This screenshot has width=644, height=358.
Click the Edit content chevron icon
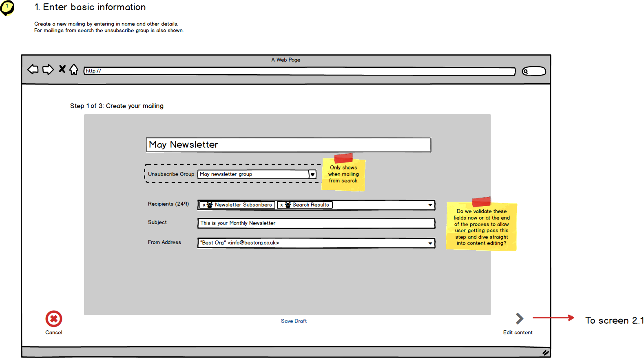coord(519,318)
